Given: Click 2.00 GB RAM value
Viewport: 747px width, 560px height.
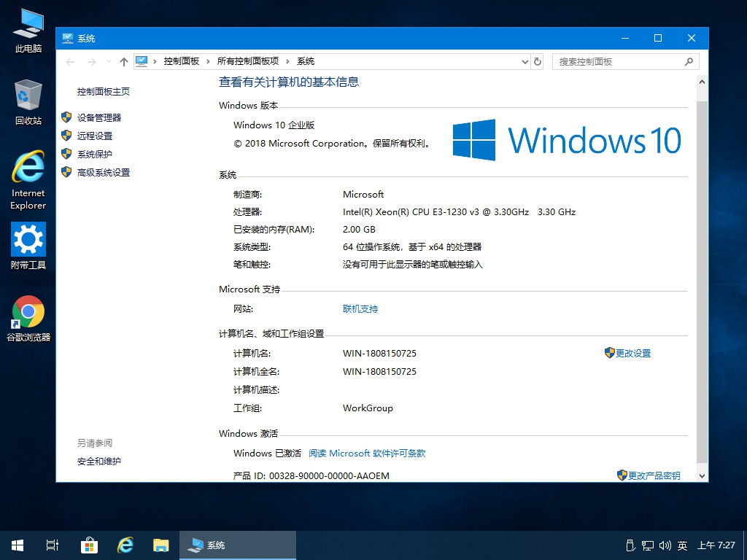Looking at the screenshot, I should [x=359, y=230].
